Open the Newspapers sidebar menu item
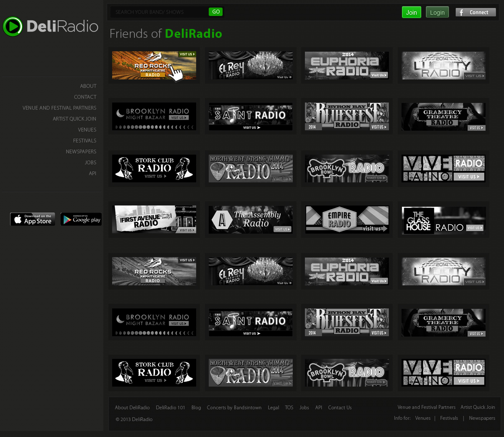504x437 pixels. (81, 151)
